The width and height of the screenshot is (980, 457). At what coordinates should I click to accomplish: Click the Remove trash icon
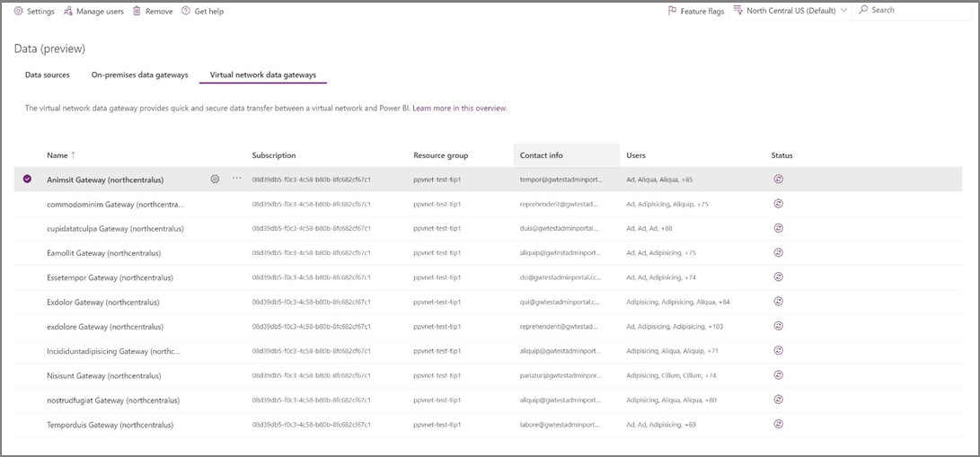click(137, 12)
